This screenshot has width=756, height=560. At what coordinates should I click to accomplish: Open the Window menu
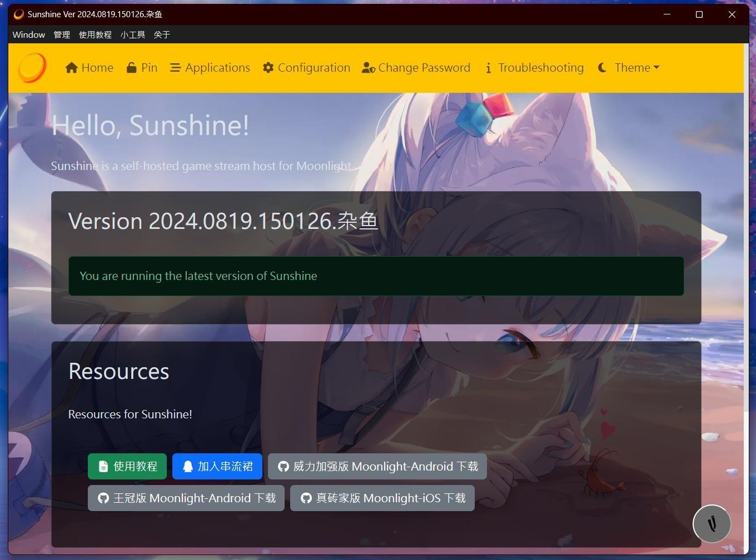[x=28, y=34]
